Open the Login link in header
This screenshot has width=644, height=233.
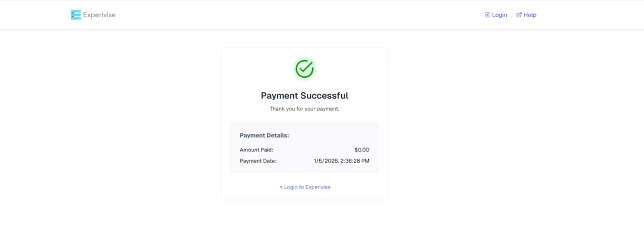(499, 15)
